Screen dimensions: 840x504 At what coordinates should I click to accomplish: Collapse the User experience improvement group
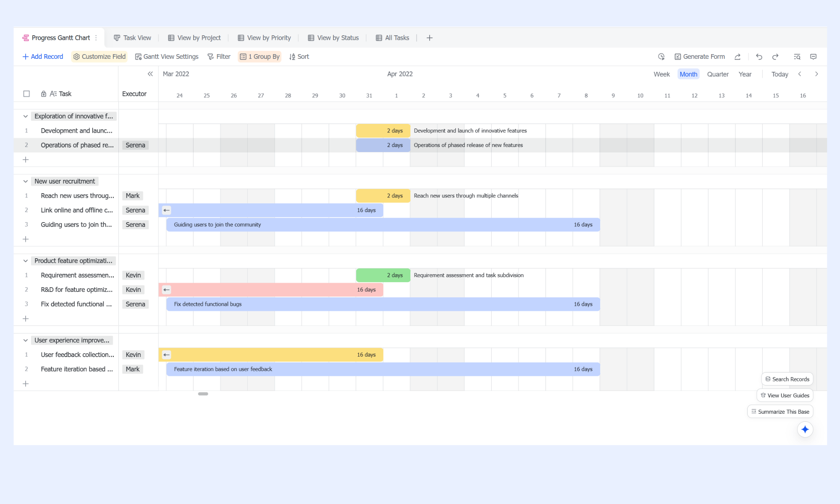point(26,340)
